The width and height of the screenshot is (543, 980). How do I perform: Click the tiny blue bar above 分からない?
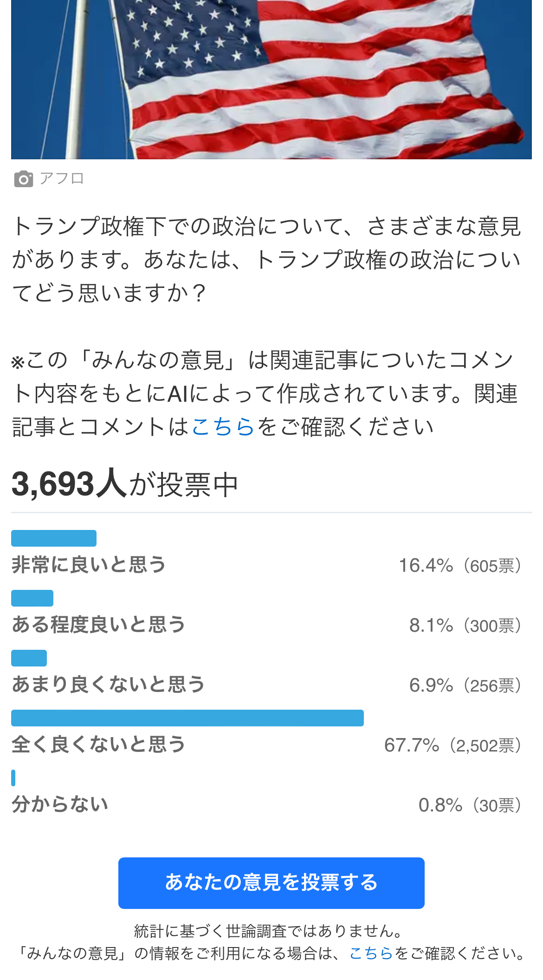tap(13, 778)
